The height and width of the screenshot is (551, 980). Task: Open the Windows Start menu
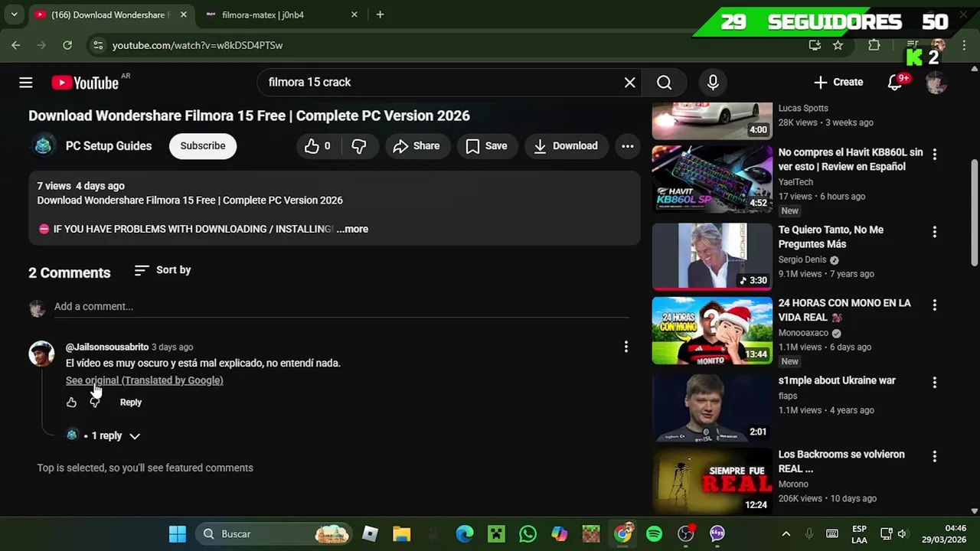178,533
